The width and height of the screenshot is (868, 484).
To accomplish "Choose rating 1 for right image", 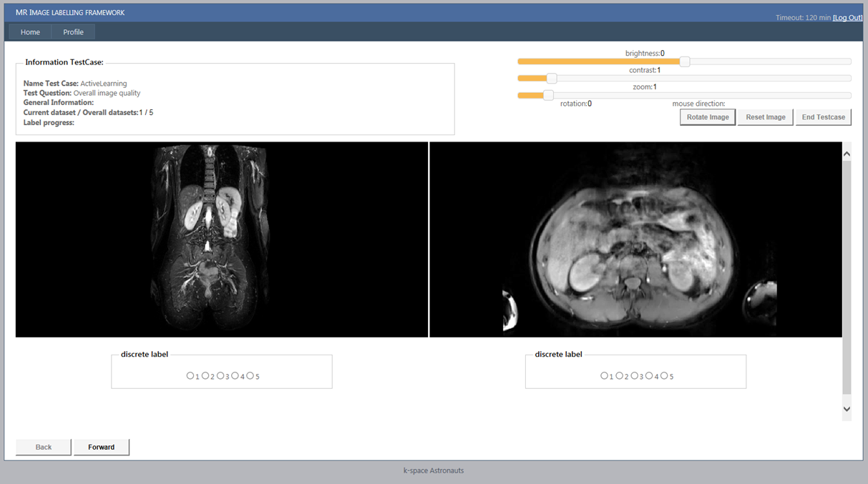I will (x=605, y=375).
